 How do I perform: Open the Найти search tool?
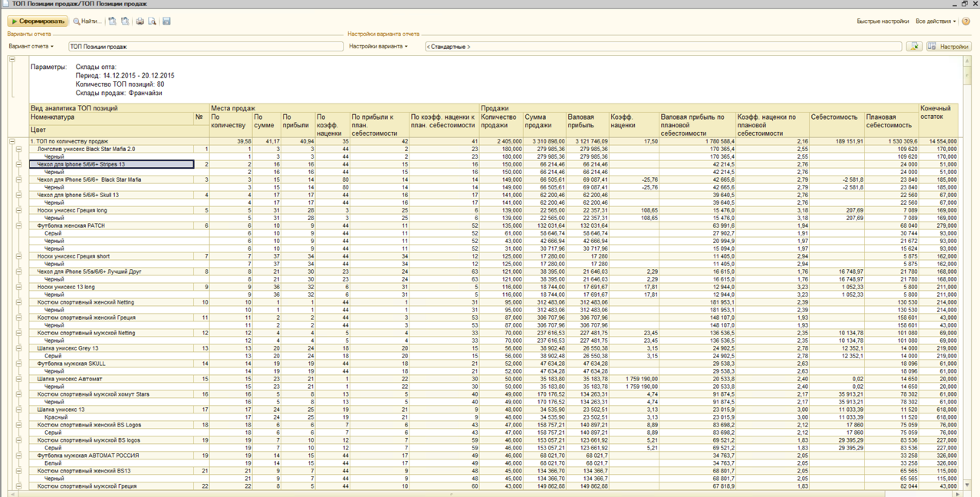[x=87, y=21]
